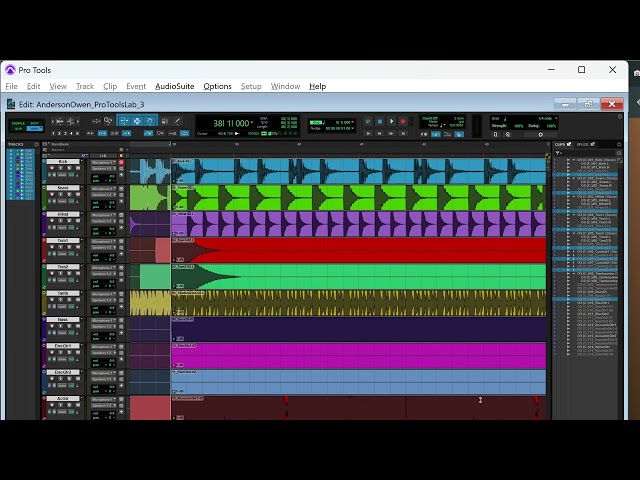Click the Stop transport button
640x480 pixels.
pyautogui.click(x=380, y=121)
